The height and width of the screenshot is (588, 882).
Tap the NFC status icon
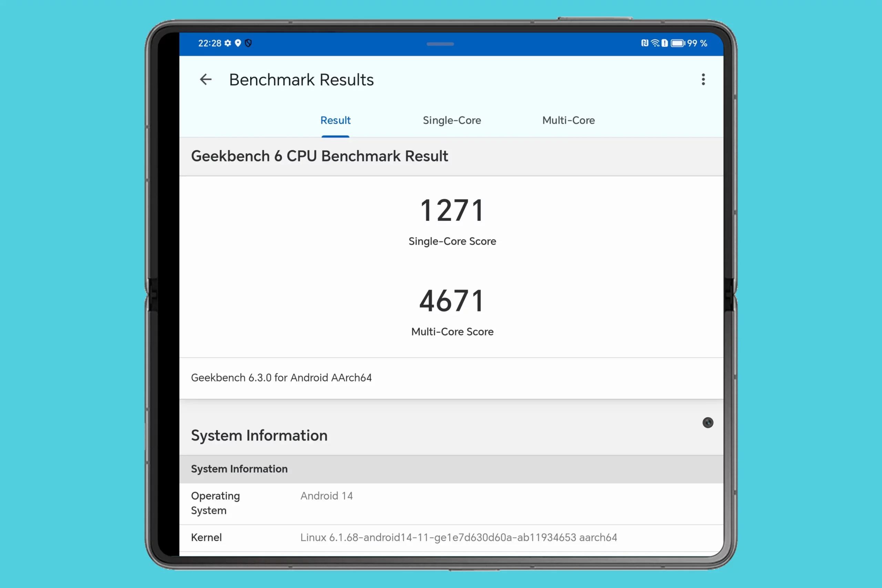pos(645,43)
